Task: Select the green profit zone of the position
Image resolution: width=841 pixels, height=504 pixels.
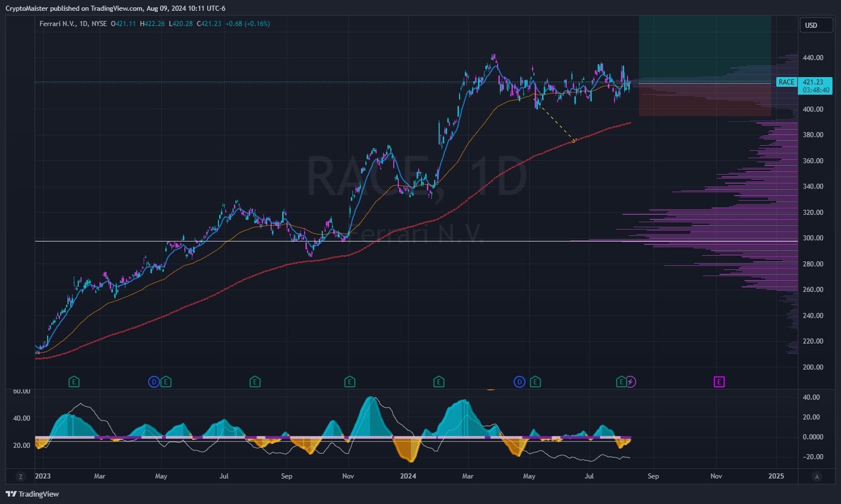Action: point(705,48)
